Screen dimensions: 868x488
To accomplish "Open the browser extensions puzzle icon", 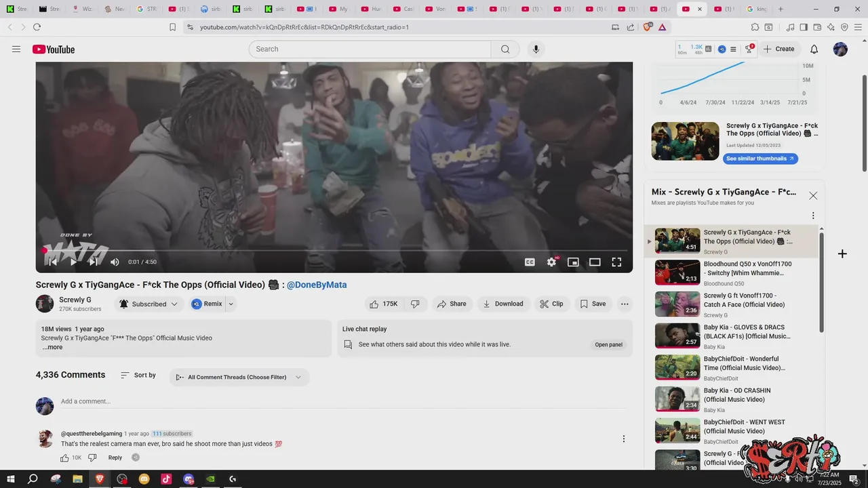I will click(755, 27).
